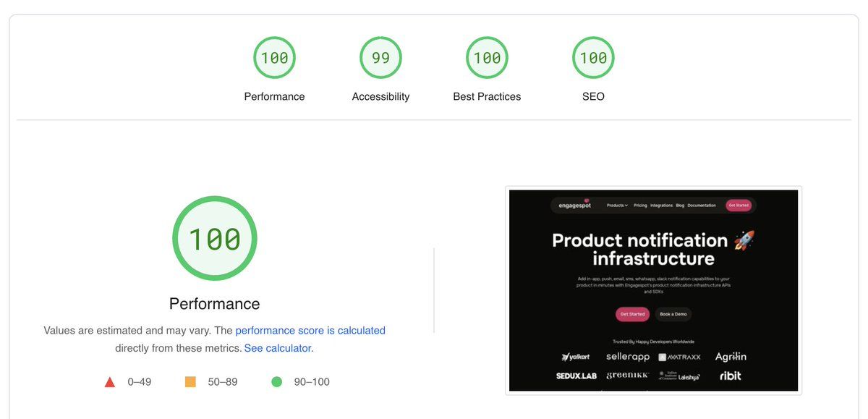Select the 'SEO' label

point(593,96)
